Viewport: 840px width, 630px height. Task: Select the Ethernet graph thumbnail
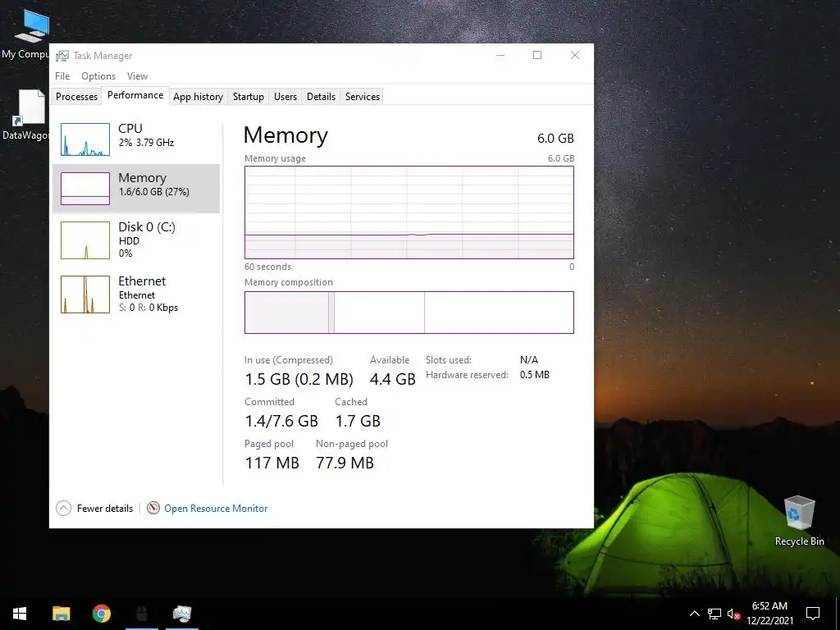coord(85,294)
